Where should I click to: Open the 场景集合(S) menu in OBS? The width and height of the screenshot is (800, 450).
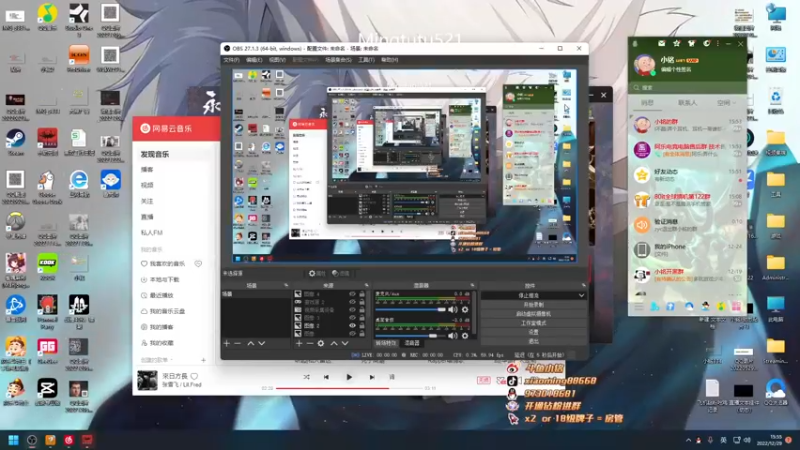pyautogui.click(x=338, y=60)
